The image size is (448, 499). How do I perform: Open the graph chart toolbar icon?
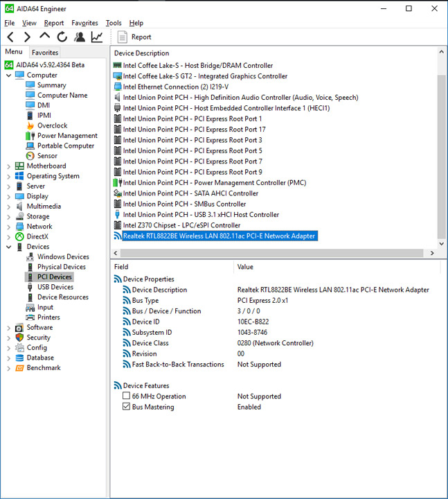(x=97, y=37)
